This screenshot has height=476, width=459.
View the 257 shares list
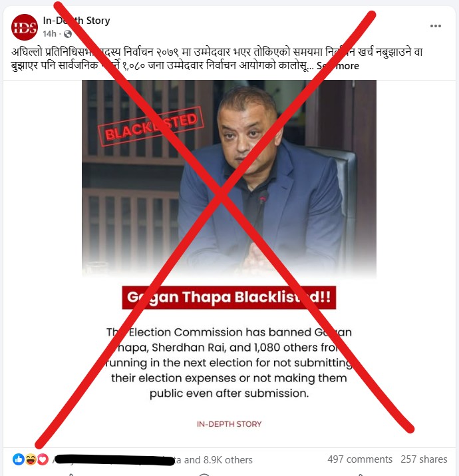[424, 459]
